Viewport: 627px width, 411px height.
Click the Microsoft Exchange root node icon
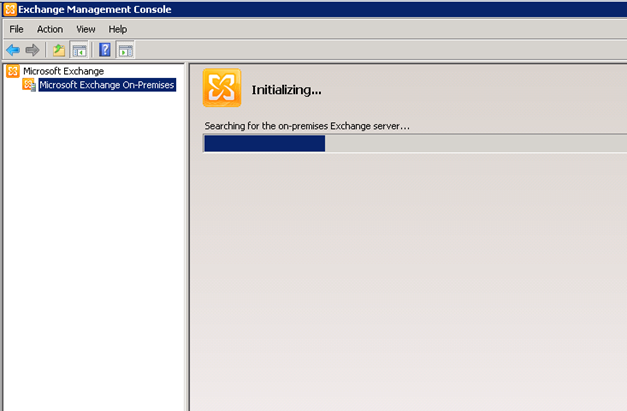tap(13, 71)
